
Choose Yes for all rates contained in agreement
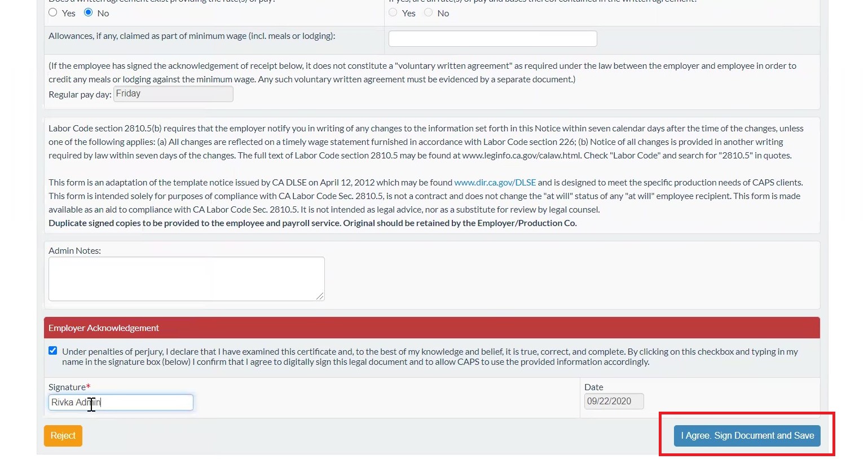click(393, 12)
